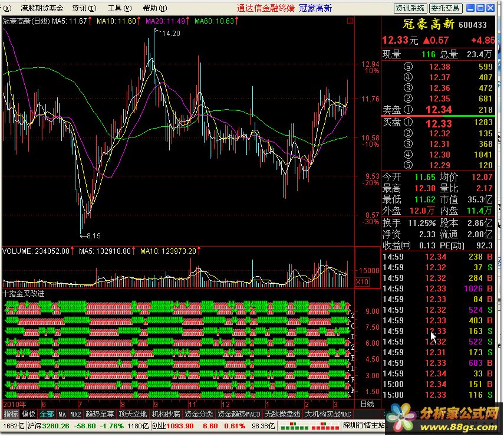504x436 pixels.
Task: Switch to the MA2 indicator tab
Action: 75,414
